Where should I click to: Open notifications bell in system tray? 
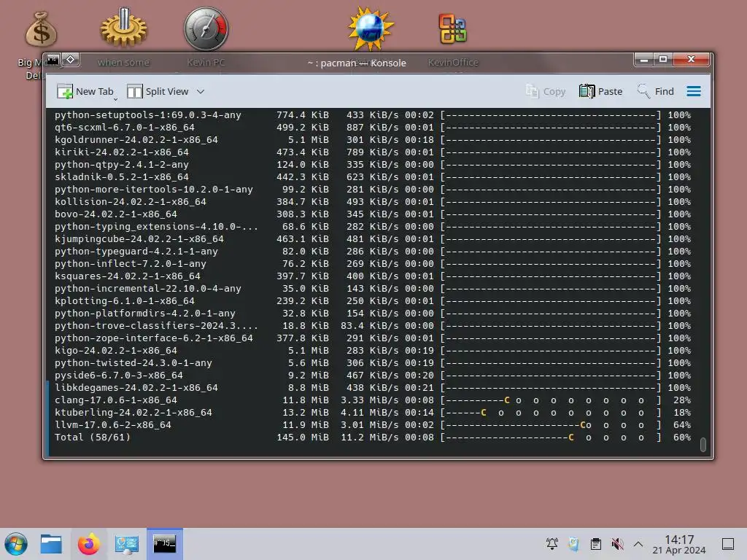tap(552, 544)
